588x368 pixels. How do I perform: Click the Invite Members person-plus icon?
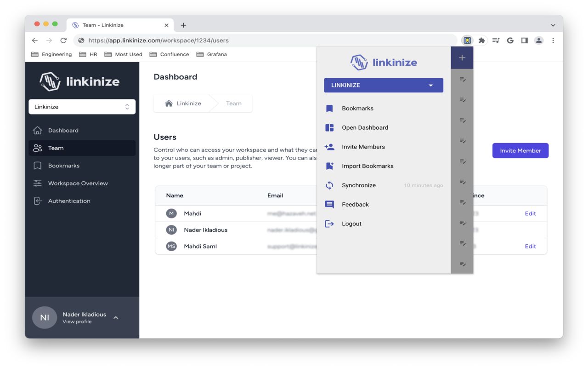pyautogui.click(x=329, y=147)
